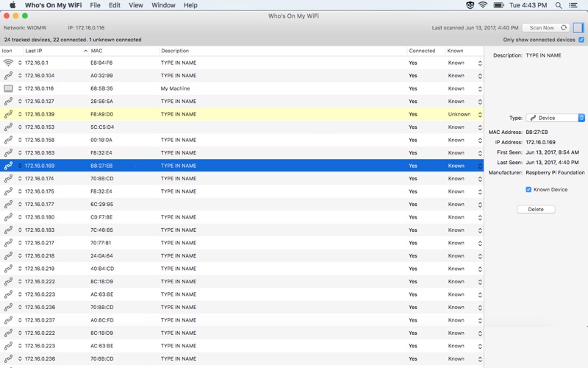Click the Time display Tue 4:43 PM
The height and width of the screenshot is (368, 588).
[x=528, y=5]
